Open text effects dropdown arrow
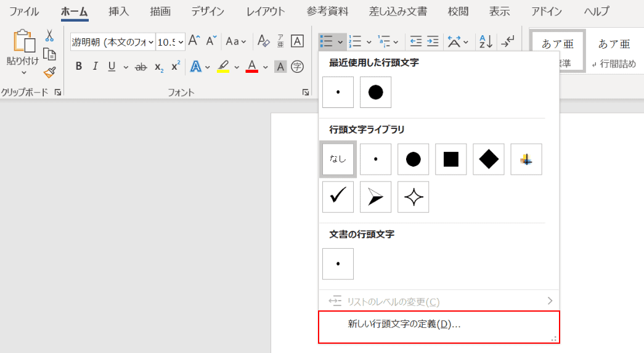Screen dimensions: 644x353 [208, 67]
